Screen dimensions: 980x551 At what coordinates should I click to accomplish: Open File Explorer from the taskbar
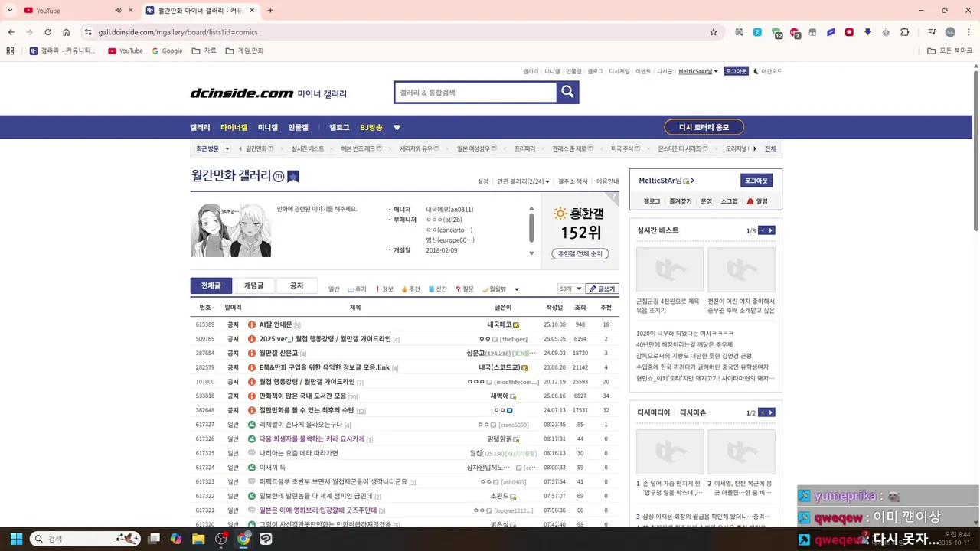pyautogui.click(x=198, y=539)
